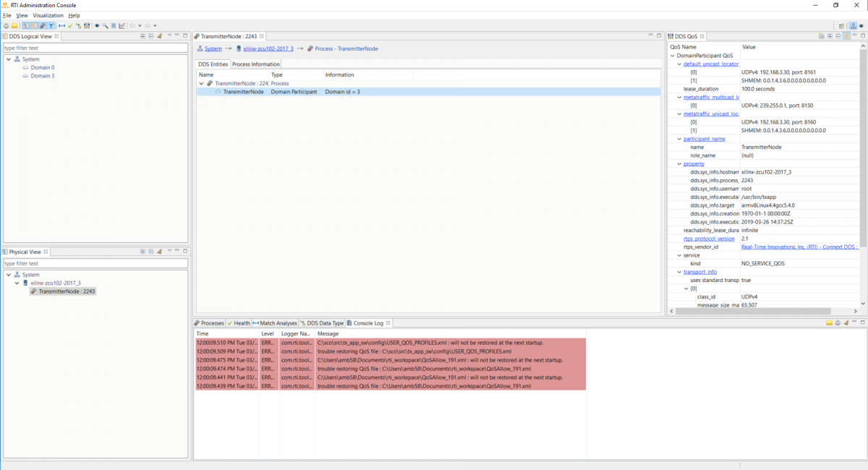Collapse all in DDS QoS panel
868x470 pixels.
(x=838, y=36)
